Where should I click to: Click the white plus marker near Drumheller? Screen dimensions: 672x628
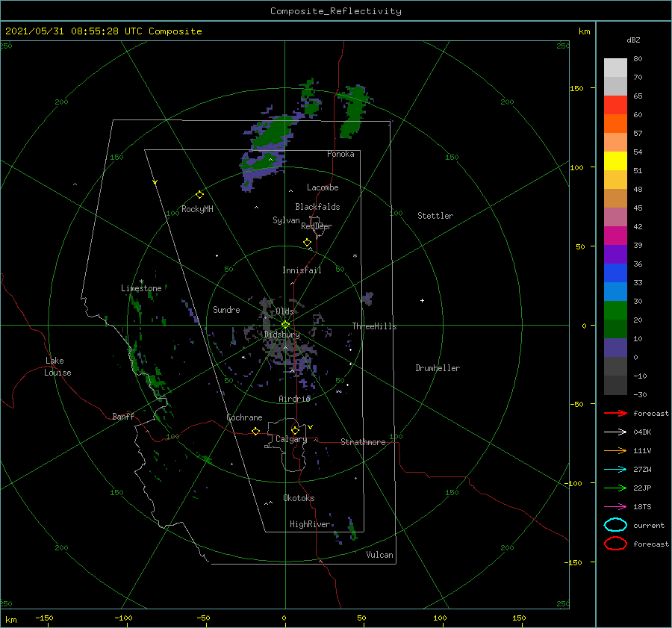(422, 300)
